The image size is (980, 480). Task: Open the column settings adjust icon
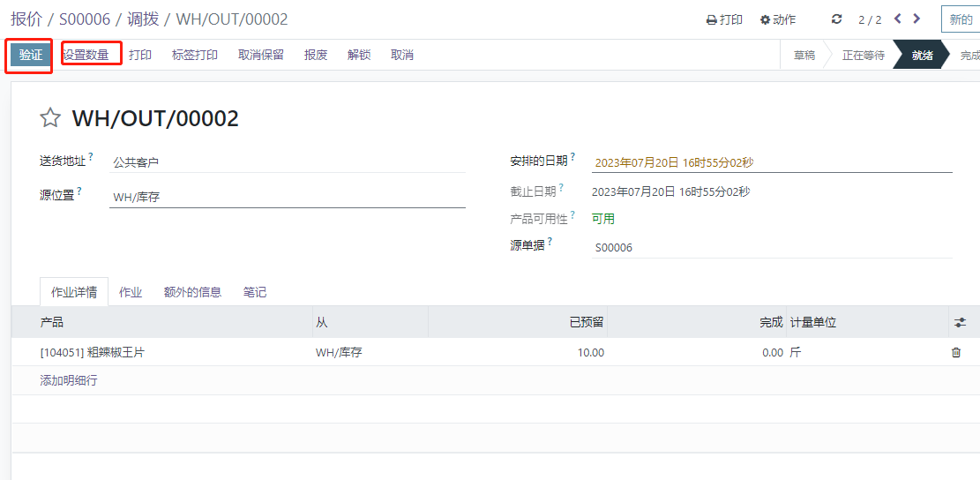click(960, 323)
